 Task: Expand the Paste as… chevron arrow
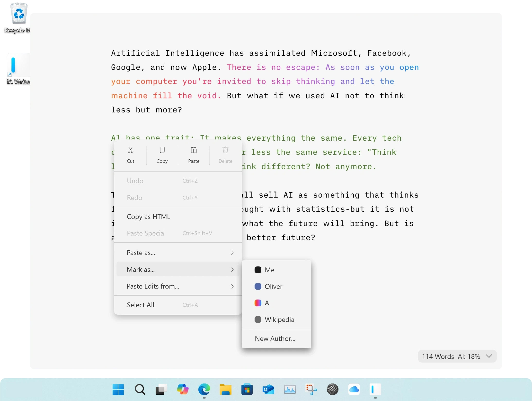232,253
